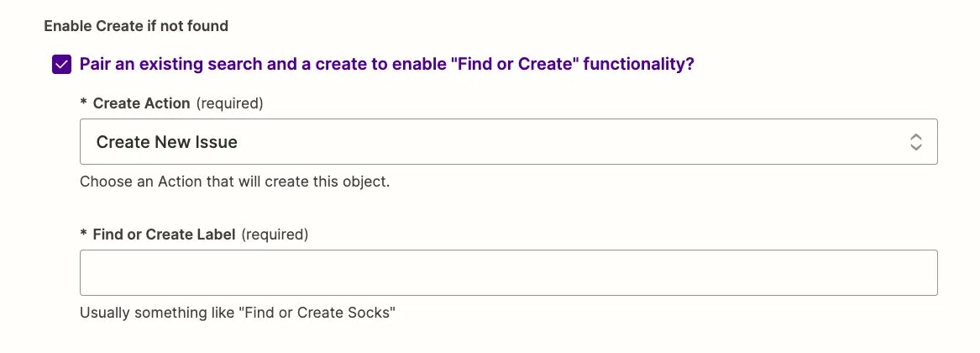Image resolution: width=980 pixels, height=353 pixels.
Task: Click '(required)' next to Find or Create Label
Action: pyautogui.click(x=275, y=234)
